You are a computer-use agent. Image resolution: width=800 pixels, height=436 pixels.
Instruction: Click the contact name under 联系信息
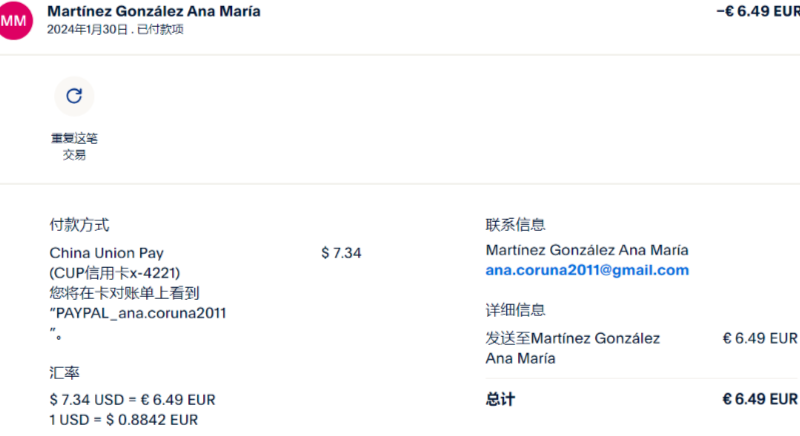pos(587,250)
